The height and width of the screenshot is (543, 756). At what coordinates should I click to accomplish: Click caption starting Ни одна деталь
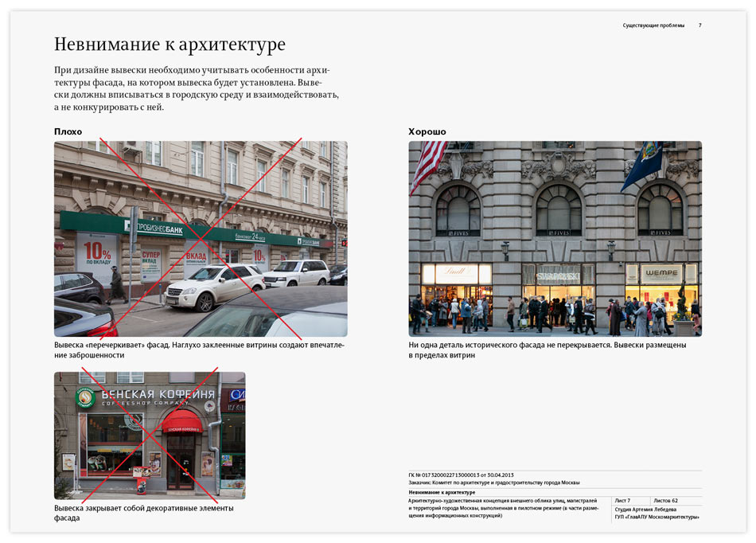point(548,345)
